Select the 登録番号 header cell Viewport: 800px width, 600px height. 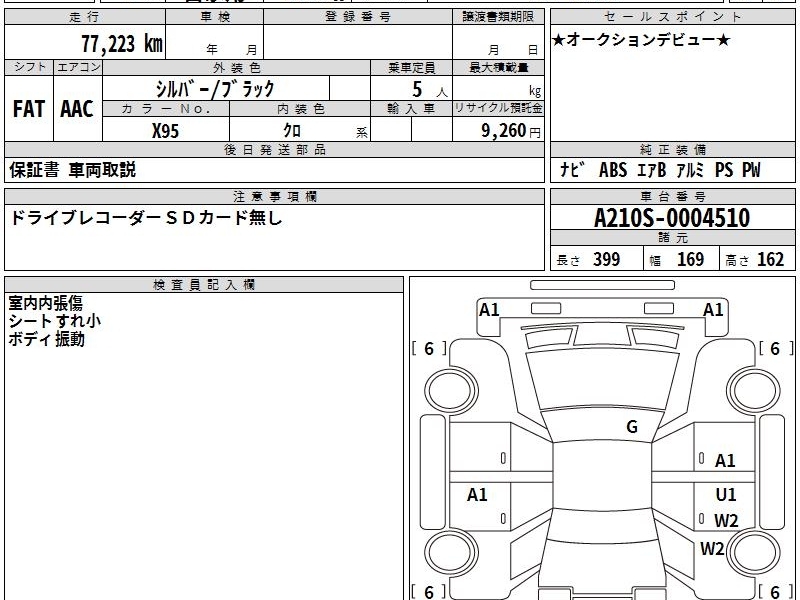coord(358,17)
